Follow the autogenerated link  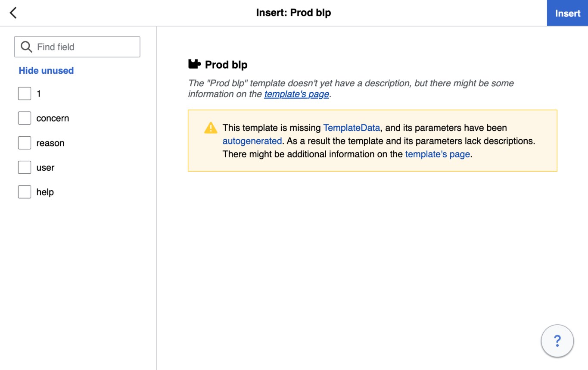pyautogui.click(x=252, y=141)
